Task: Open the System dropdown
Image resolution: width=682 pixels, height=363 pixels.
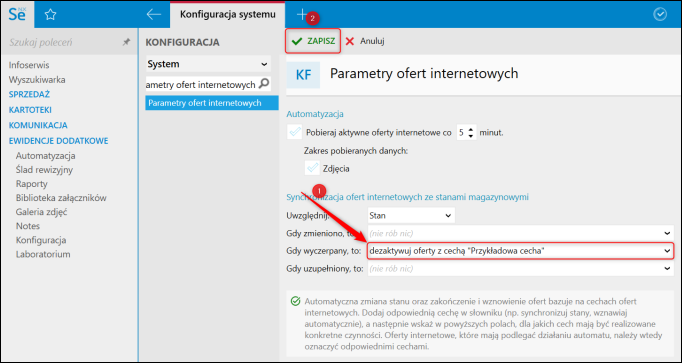Action: (208, 64)
